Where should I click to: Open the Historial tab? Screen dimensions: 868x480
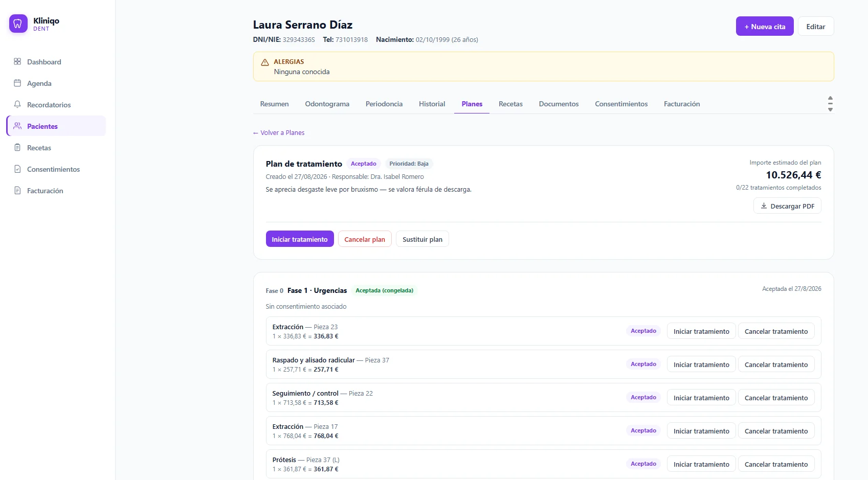[432, 104]
